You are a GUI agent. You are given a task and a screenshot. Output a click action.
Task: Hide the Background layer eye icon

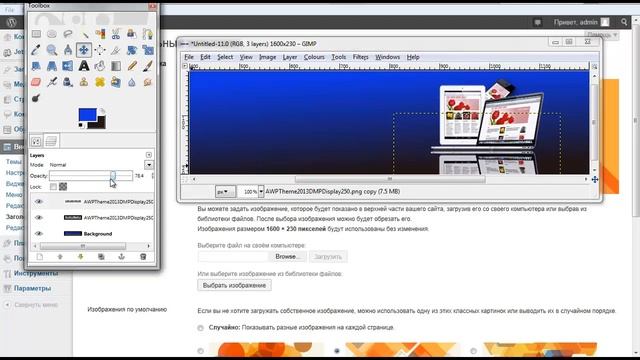(39, 233)
